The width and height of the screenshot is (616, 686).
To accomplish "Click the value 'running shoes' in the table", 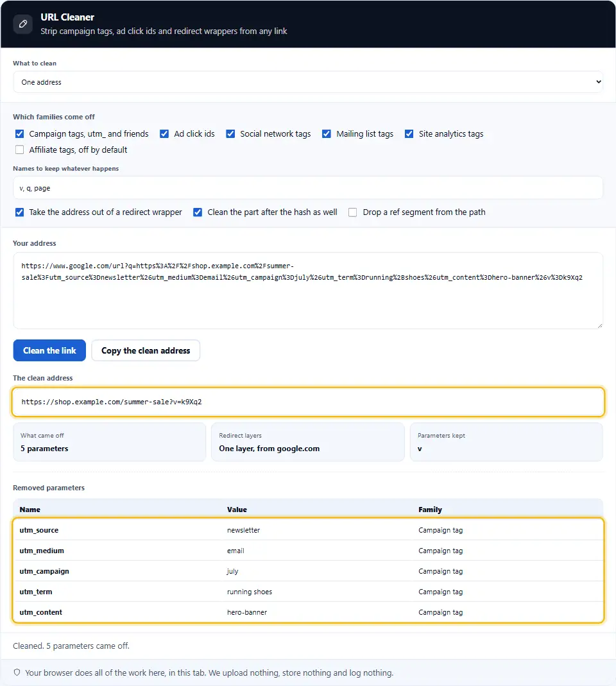I will click(x=250, y=592).
